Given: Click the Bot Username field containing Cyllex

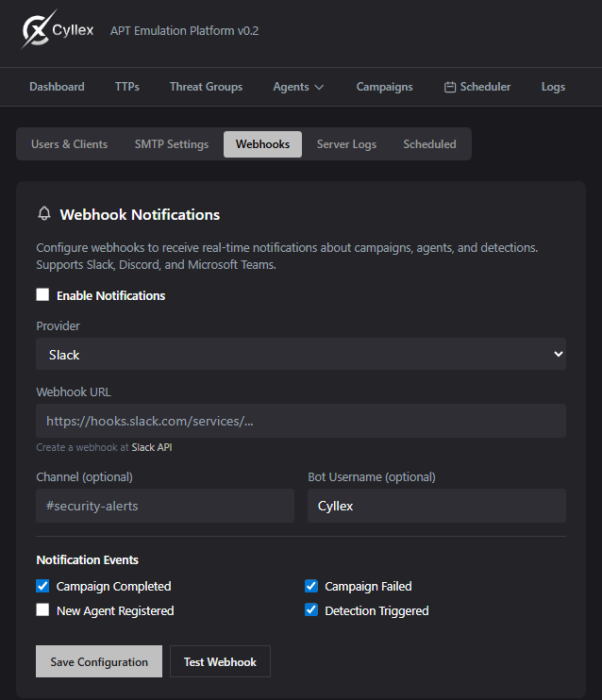Looking at the screenshot, I should point(437,506).
